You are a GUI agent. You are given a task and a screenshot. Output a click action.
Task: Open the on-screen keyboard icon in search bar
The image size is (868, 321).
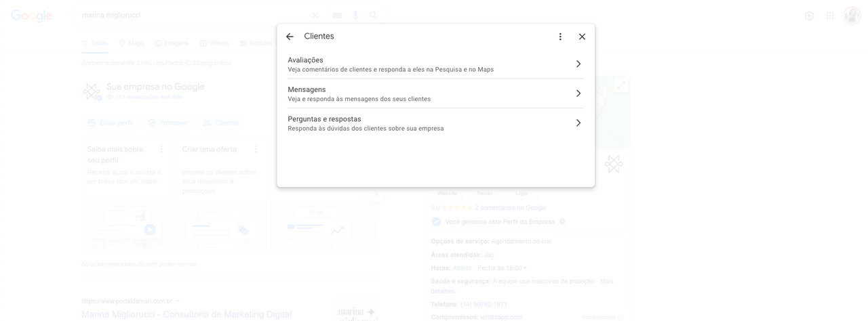click(337, 16)
